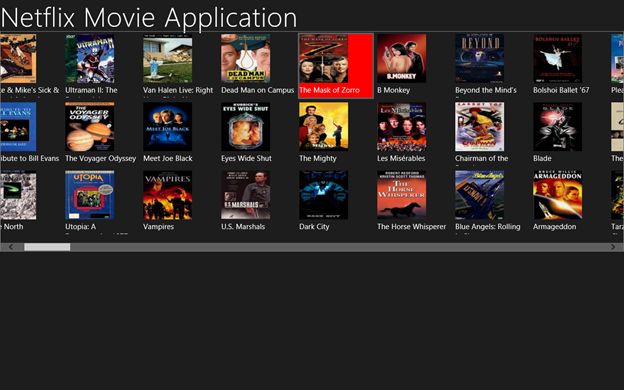The height and width of the screenshot is (390, 624).
Task: Open the Meet Joe Black poster
Action: pyautogui.click(x=168, y=127)
